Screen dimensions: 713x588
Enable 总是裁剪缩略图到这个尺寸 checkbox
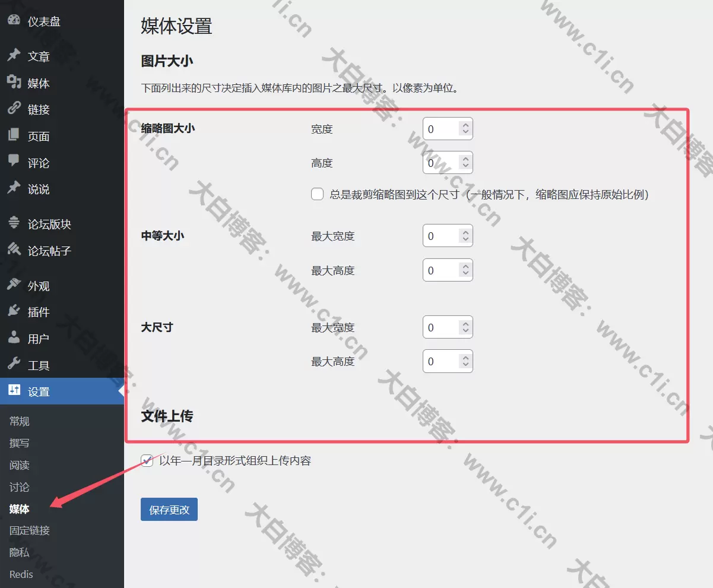318,194
